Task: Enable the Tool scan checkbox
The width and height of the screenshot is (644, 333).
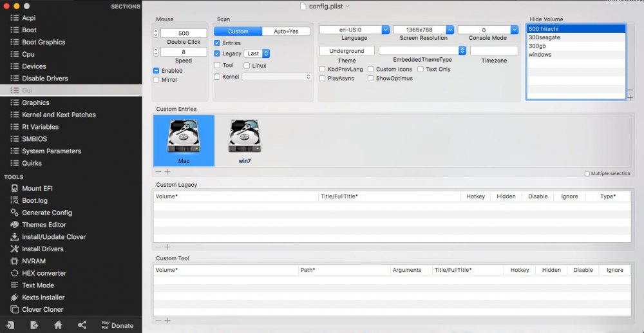Action: pyautogui.click(x=217, y=65)
